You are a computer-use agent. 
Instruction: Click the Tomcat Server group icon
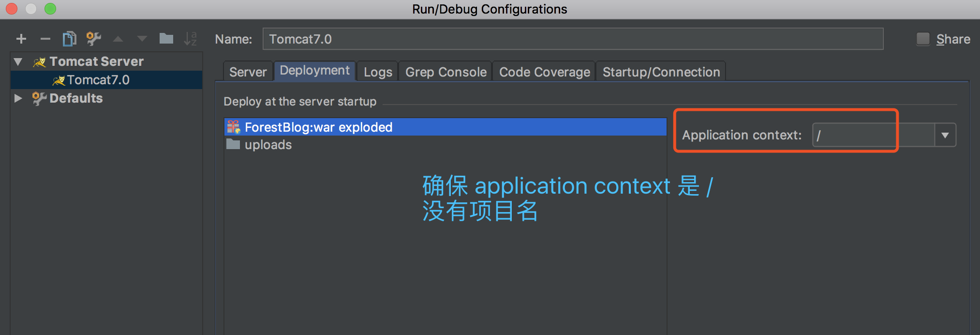(x=39, y=62)
